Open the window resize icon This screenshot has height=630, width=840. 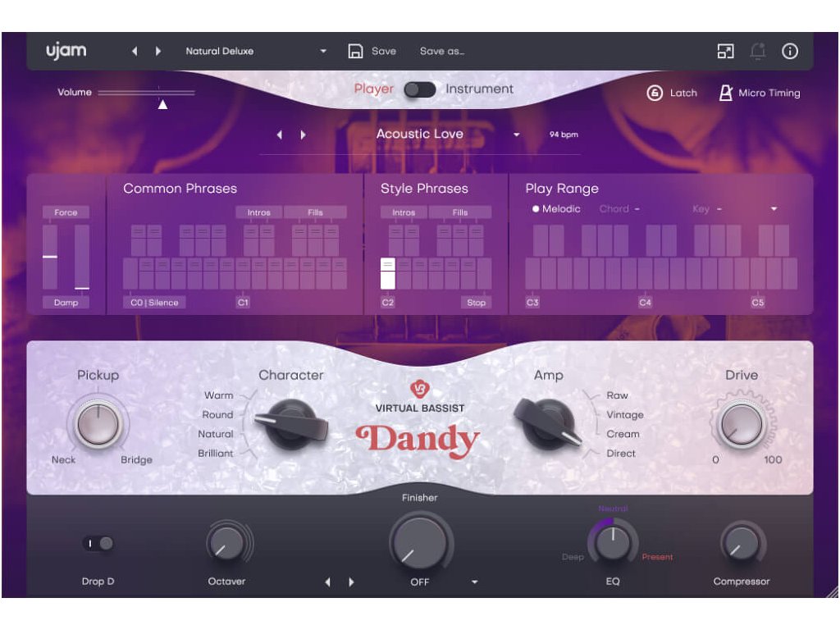[x=725, y=51]
